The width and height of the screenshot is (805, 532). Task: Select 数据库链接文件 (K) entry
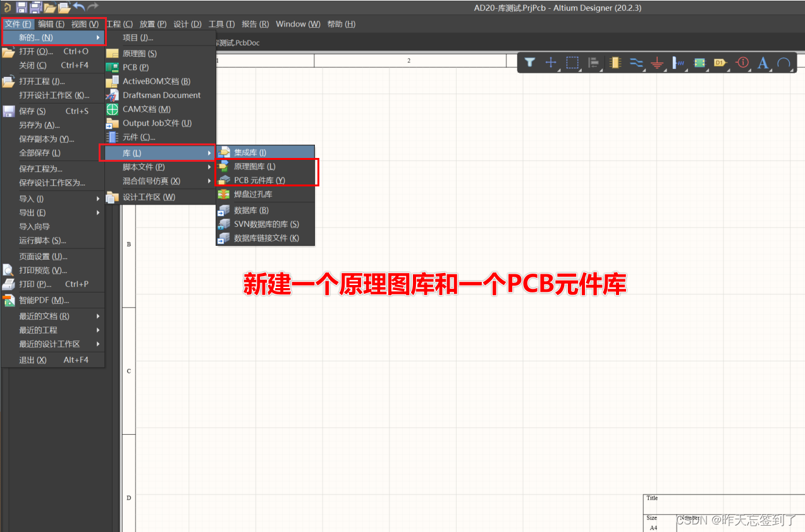click(266, 238)
